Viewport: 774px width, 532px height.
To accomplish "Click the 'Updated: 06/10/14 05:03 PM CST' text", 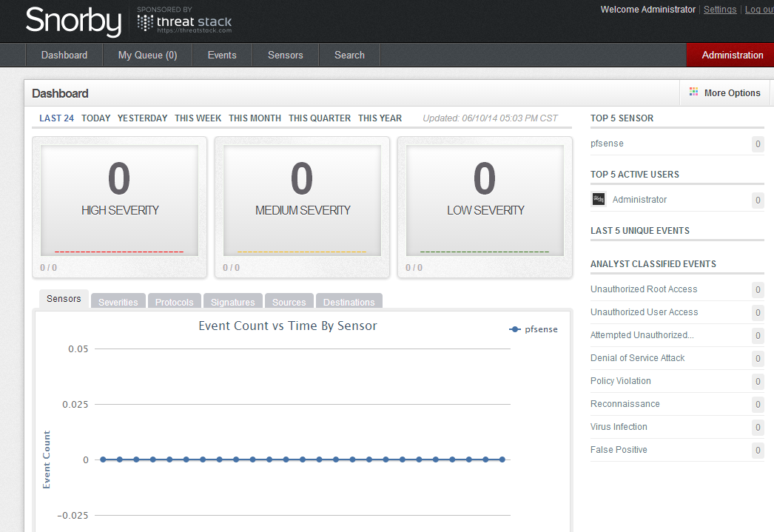I will [490, 118].
